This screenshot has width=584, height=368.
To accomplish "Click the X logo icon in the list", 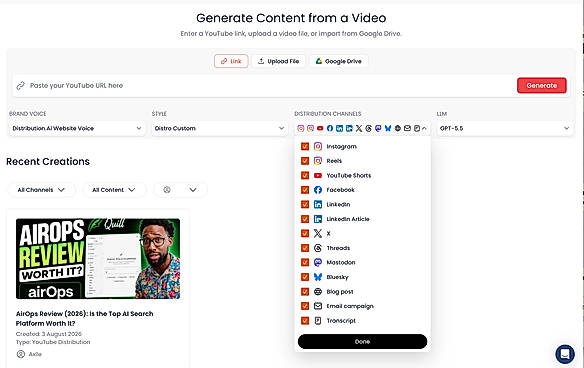I will tap(318, 234).
